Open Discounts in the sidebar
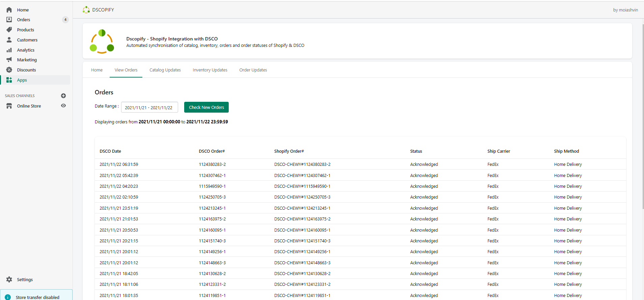The image size is (644, 300). [27, 70]
